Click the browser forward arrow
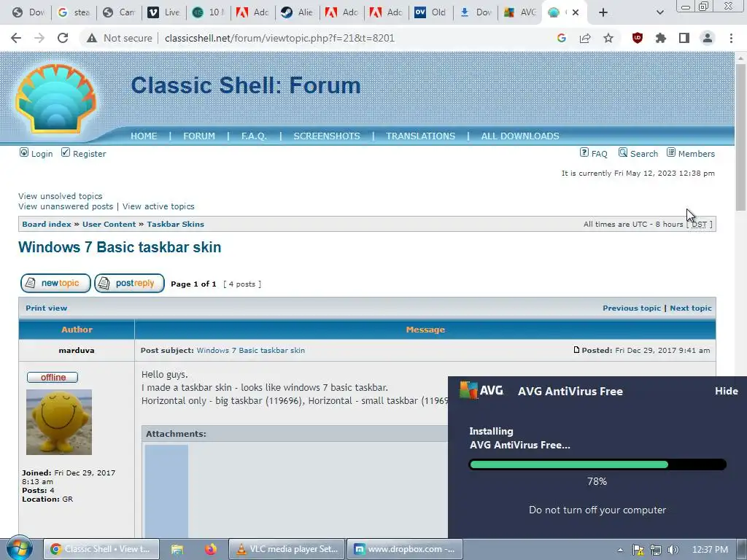The height and width of the screenshot is (560, 747). click(39, 38)
